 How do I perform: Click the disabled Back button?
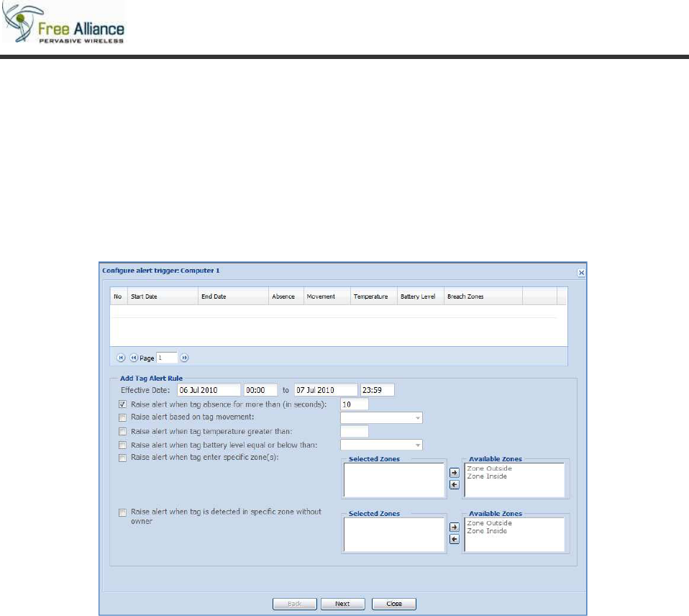click(x=294, y=604)
